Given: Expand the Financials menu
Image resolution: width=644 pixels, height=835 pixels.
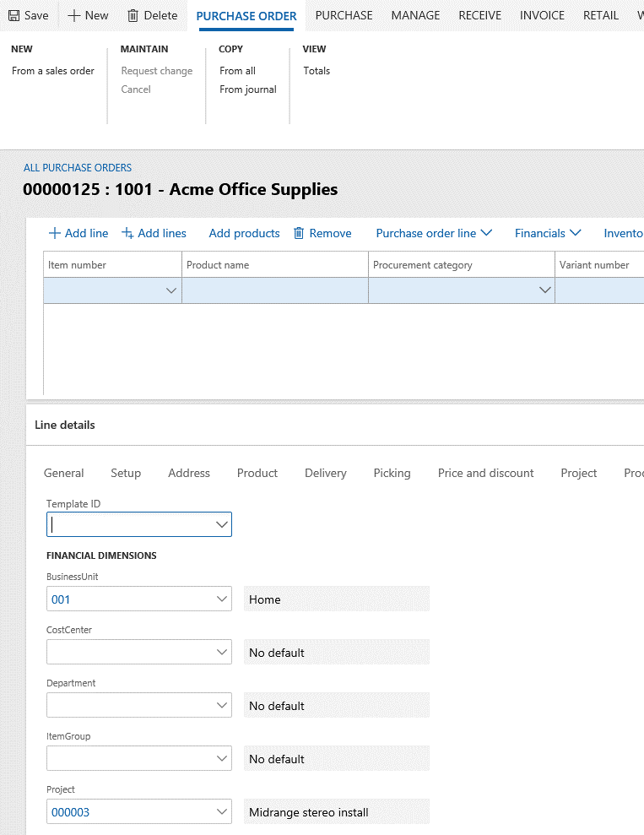Looking at the screenshot, I should pos(548,233).
